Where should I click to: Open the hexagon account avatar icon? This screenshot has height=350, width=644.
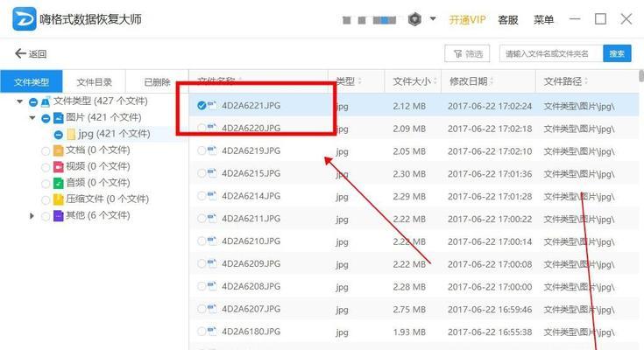pos(414,19)
